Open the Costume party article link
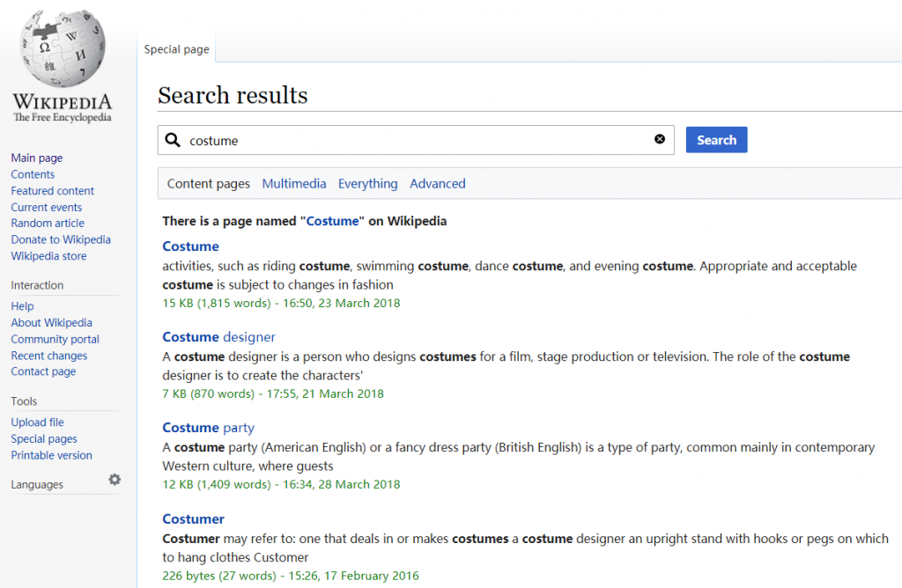Screen dimensions: 902x588 (208, 428)
